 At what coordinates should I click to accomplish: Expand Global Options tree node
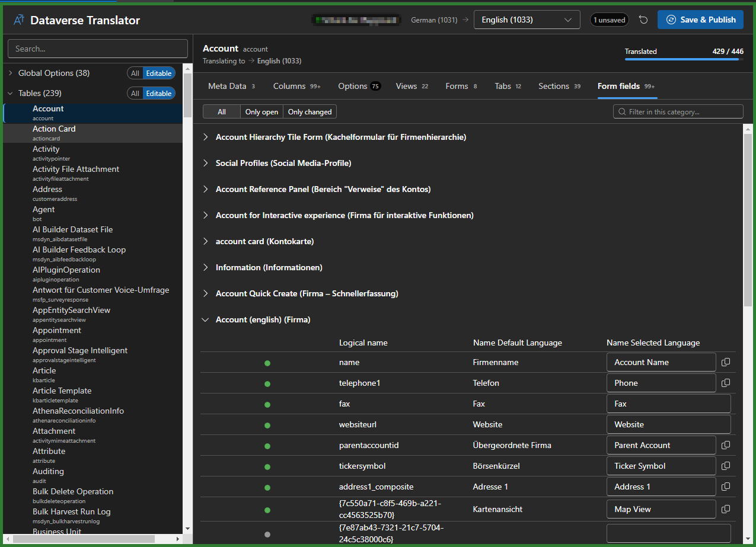pos(10,73)
